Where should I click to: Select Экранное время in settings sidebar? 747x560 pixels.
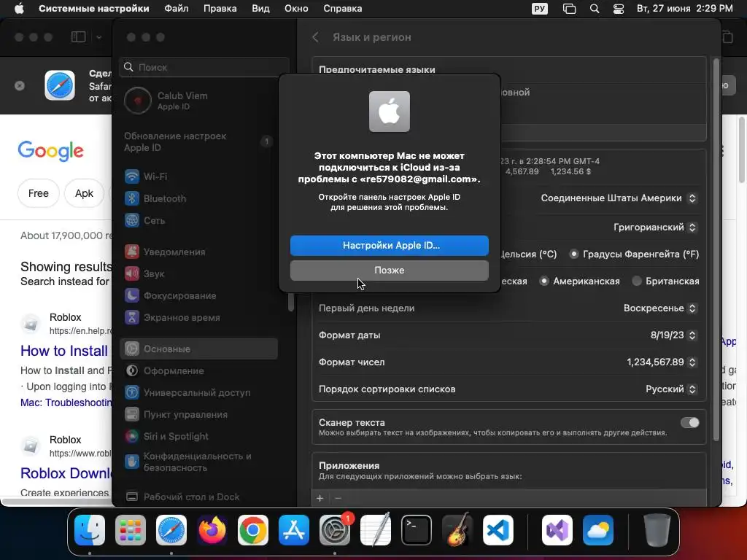coord(198,318)
